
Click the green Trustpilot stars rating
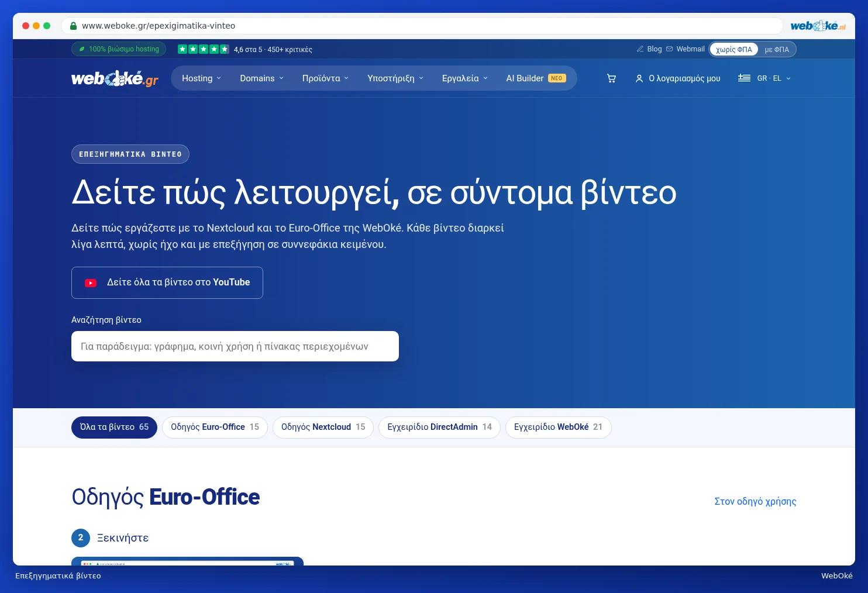click(204, 49)
